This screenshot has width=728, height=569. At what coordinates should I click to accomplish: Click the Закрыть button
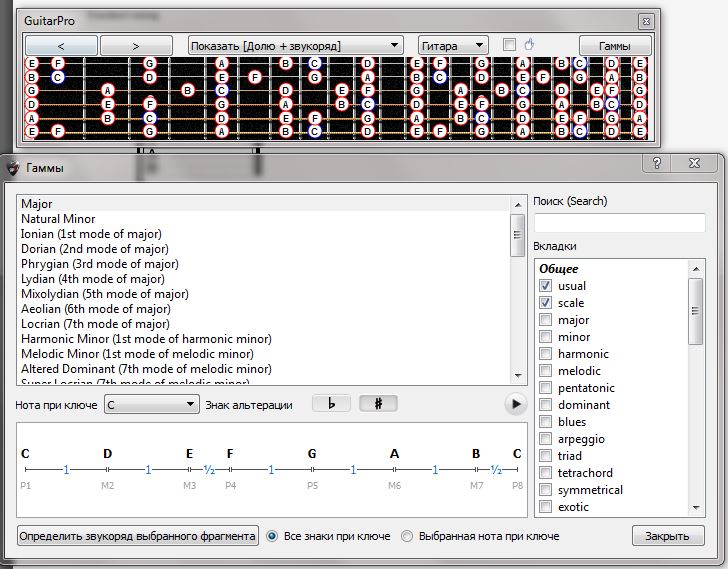[668, 536]
